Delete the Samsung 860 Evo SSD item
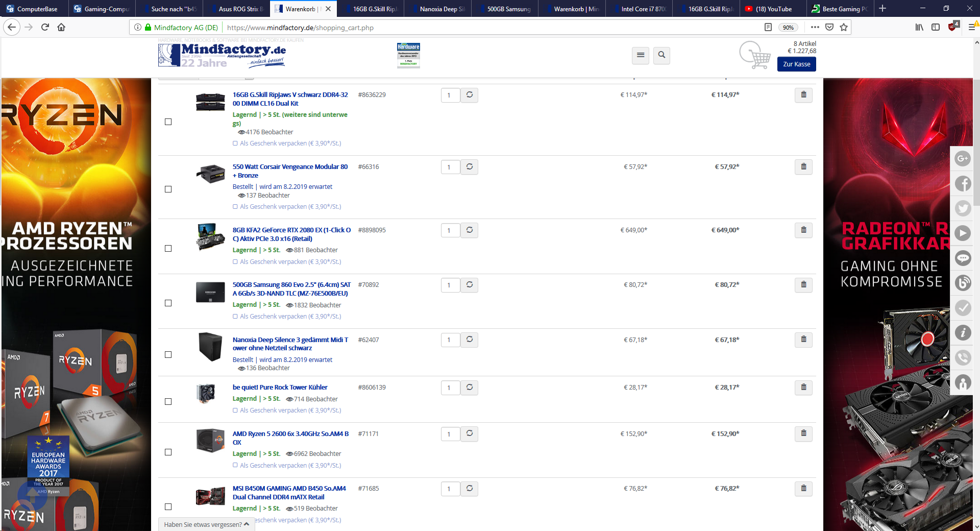 (x=803, y=285)
